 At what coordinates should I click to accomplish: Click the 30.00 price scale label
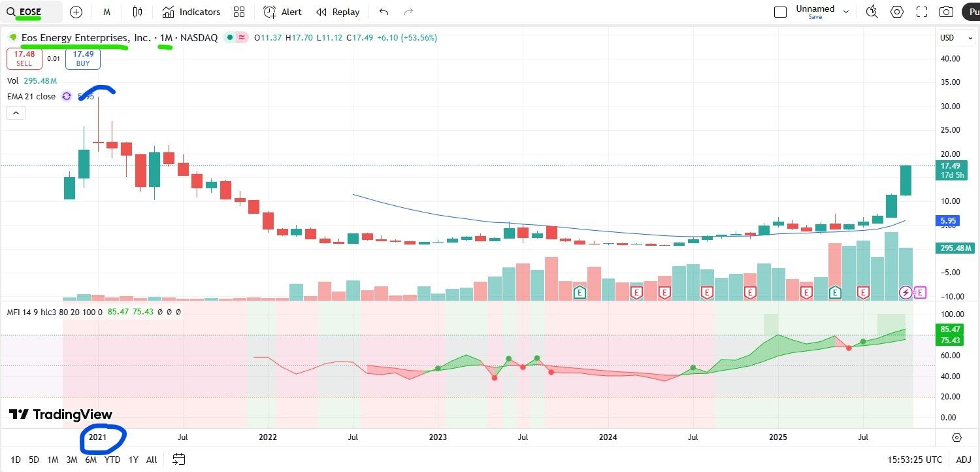951,107
